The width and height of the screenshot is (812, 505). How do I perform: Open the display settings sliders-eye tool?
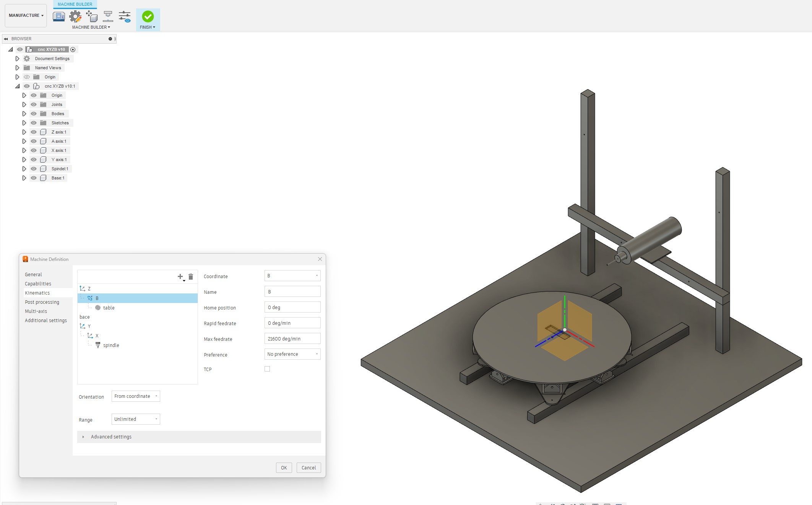pyautogui.click(x=125, y=16)
